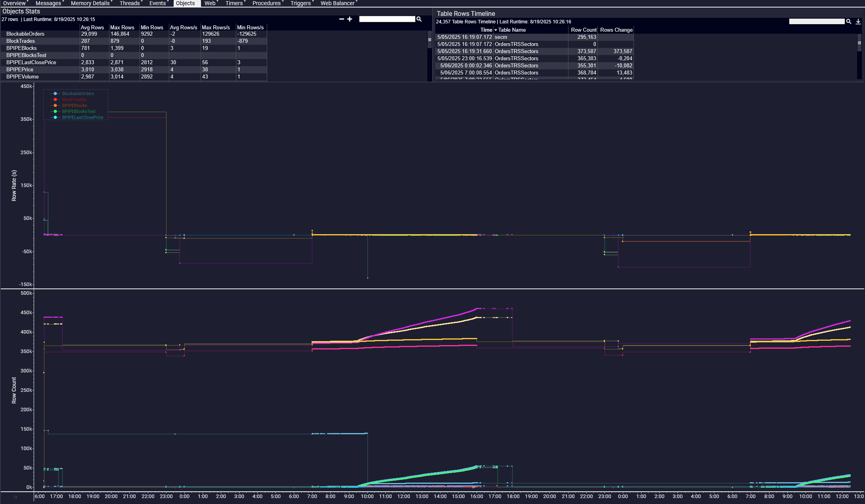Click Objects Stats search magnifier icon
Image resolution: width=865 pixels, height=504 pixels.
pos(419,19)
